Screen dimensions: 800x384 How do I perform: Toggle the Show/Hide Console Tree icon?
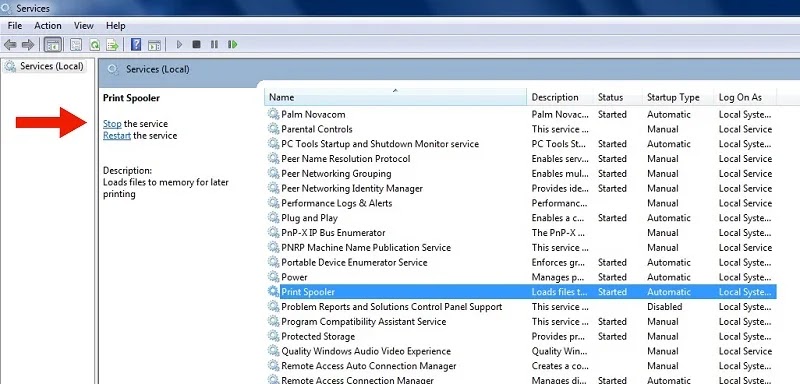coord(53,45)
